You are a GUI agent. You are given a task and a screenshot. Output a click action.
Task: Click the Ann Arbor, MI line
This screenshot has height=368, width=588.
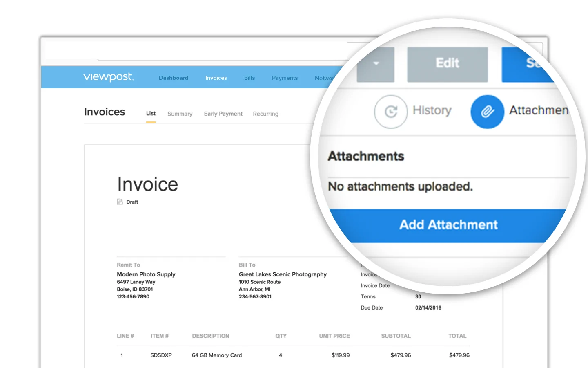tap(254, 289)
